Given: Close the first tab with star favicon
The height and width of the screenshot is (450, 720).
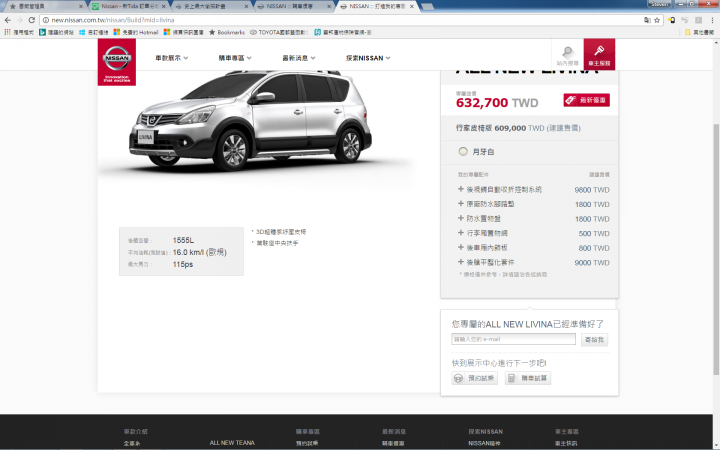Looking at the screenshot, I should pos(81,6).
